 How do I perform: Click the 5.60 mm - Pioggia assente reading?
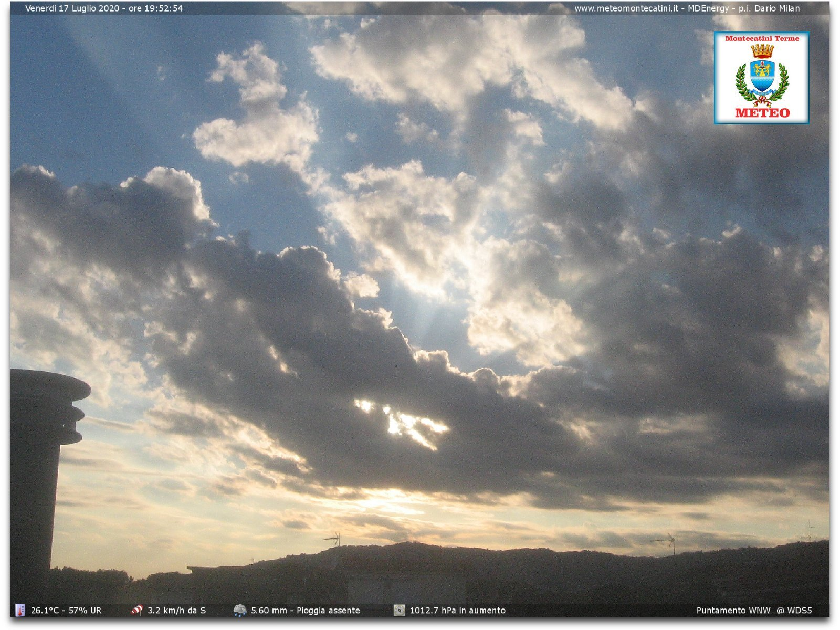(x=306, y=611)
